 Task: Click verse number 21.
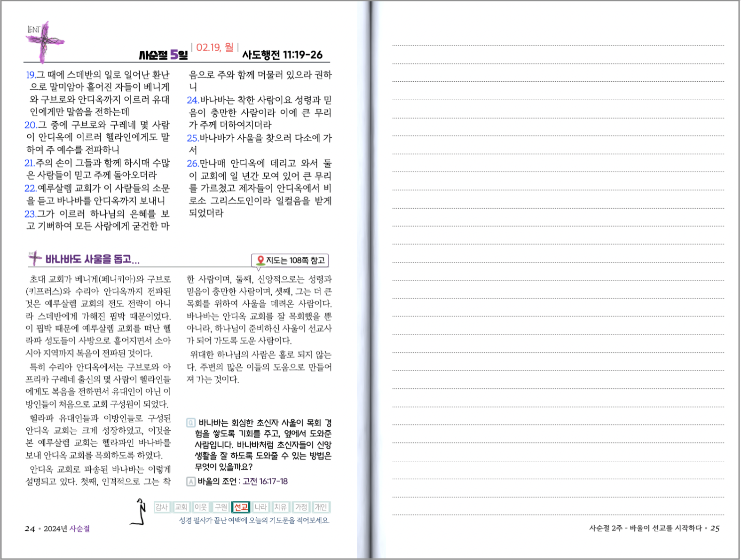click(x=30, y=163)
